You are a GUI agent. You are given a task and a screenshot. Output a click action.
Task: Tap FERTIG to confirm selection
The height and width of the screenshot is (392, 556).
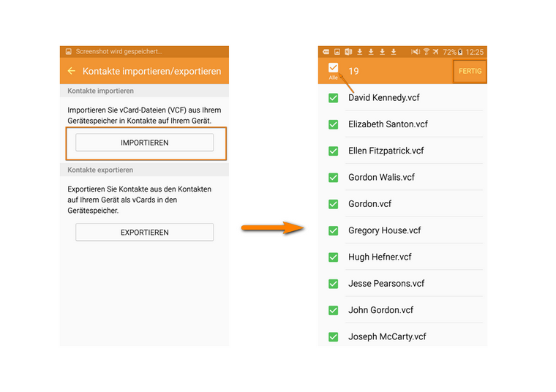tap(470, 71)
